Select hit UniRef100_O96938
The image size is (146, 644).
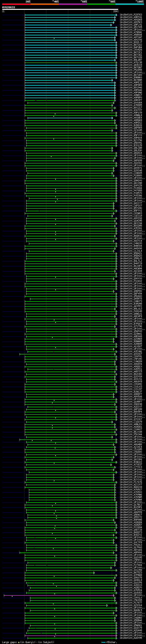(x=131, y=404)
